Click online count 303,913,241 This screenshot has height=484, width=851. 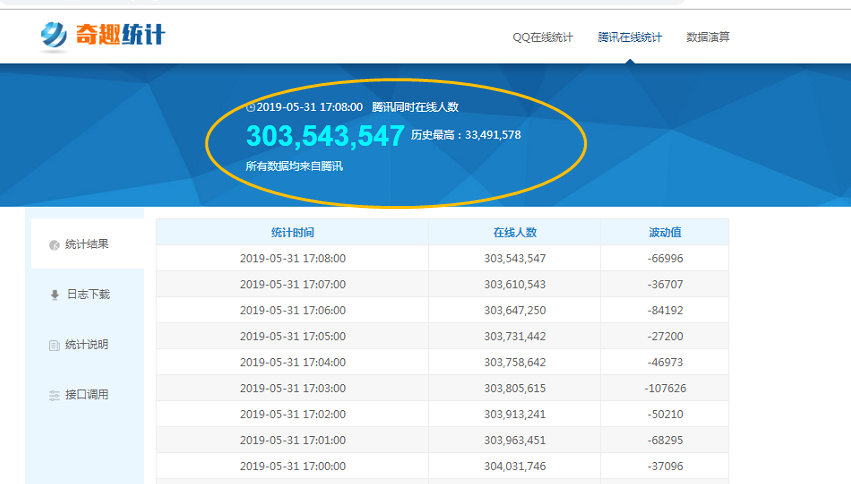pyautogui.click(x=515, y=415)
